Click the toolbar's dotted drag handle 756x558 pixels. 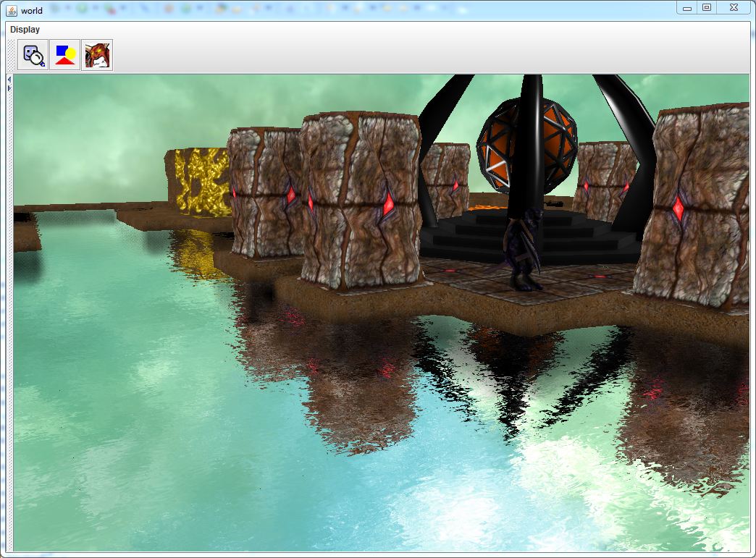pyautogui.click(x=11, y=56)
